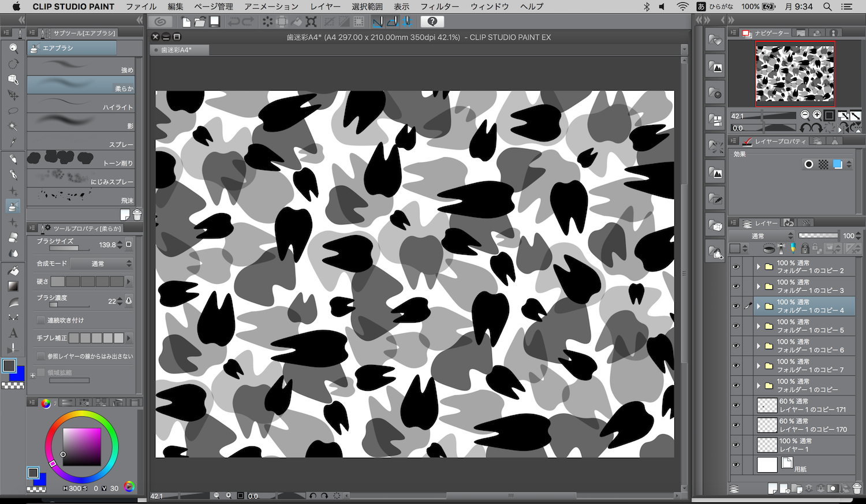Switch to the 歯迷彩A4* canvas tab

(x=180, y=50)
